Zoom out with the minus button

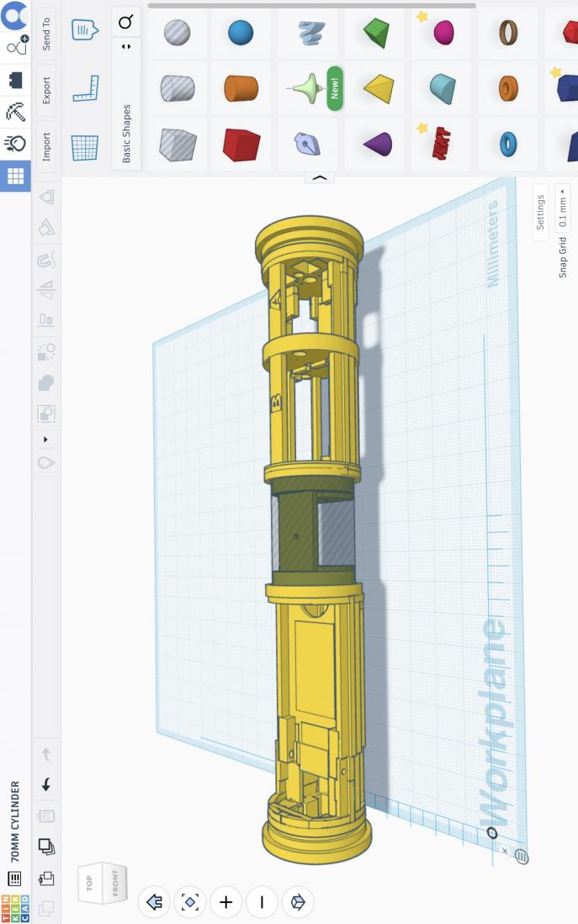pos(262,902)
